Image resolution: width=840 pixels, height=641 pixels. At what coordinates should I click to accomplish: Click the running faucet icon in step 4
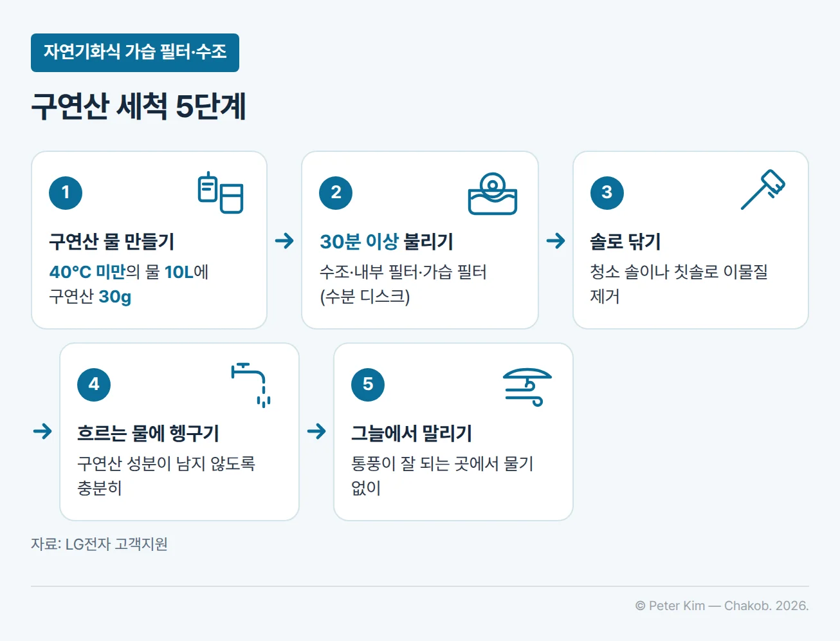(x=251, y=384)
